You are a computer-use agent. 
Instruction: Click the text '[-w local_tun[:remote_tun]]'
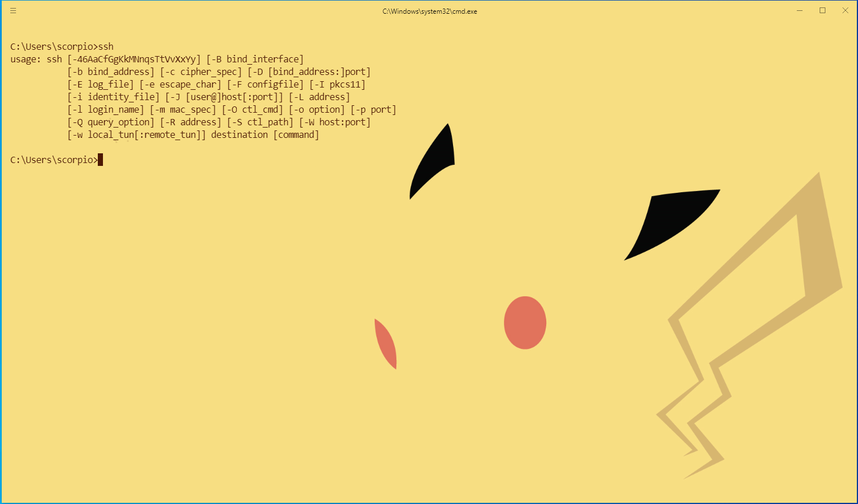(x=137, y=135)
